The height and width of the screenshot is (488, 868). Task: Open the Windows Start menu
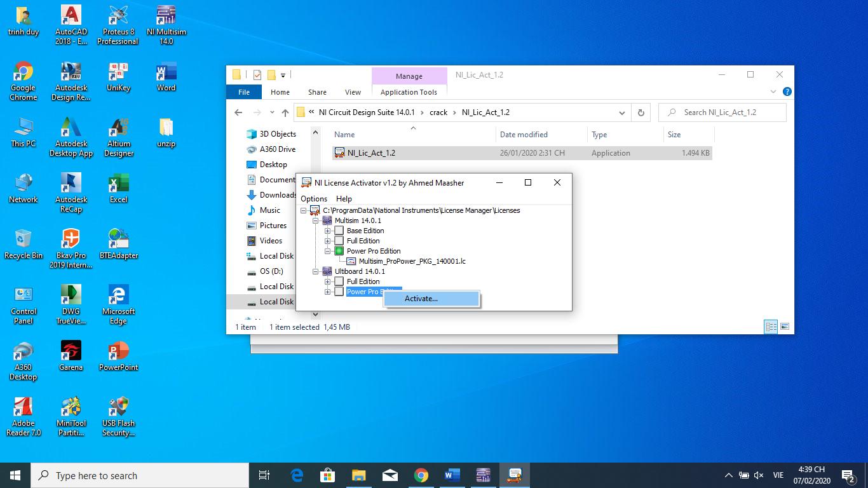tap(15, 475)
